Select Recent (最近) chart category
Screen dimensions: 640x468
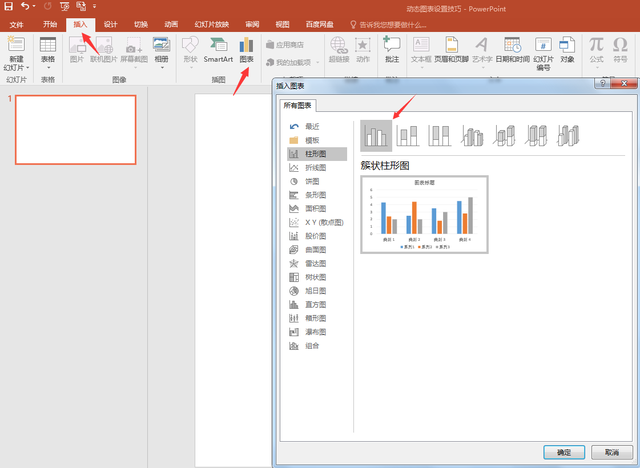click(x=317, y=126)
